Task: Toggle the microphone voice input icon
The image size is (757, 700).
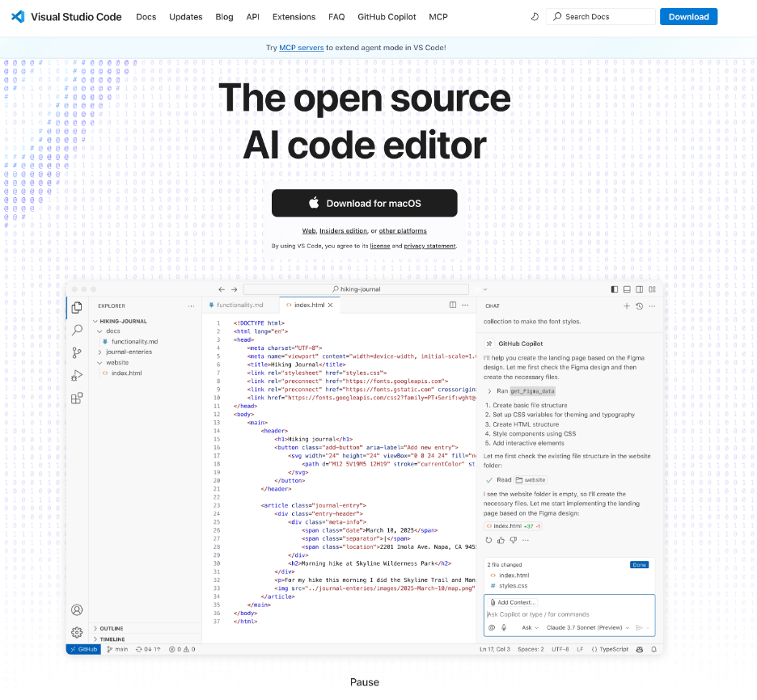Action: pyautogui.click(x=504, y=627)
